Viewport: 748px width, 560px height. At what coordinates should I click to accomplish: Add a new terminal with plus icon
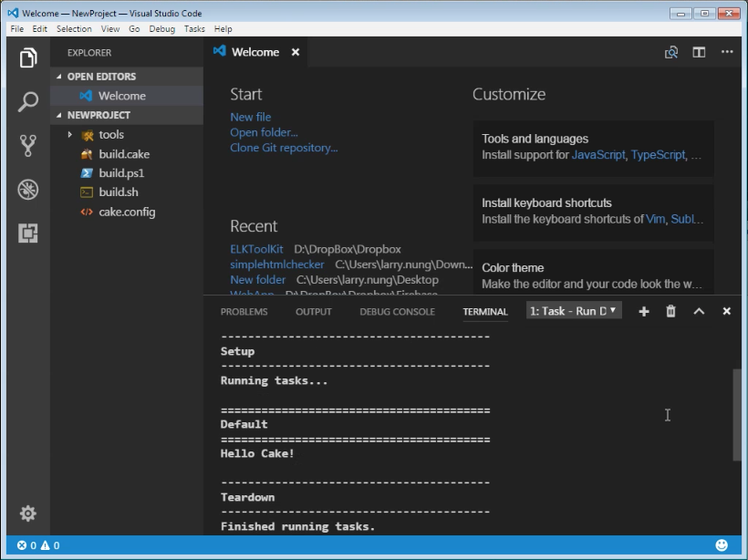click(x=643, y=312)
